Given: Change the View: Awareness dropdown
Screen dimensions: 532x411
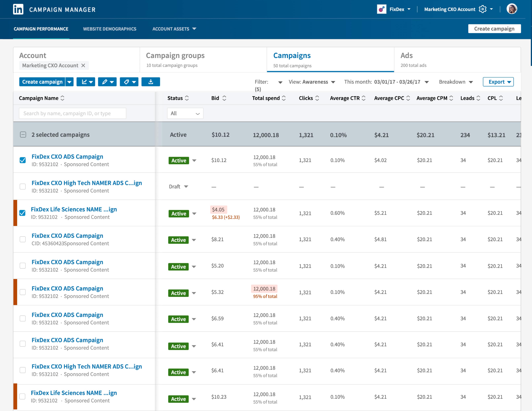Looking at the screenshot, I should 312,82.
